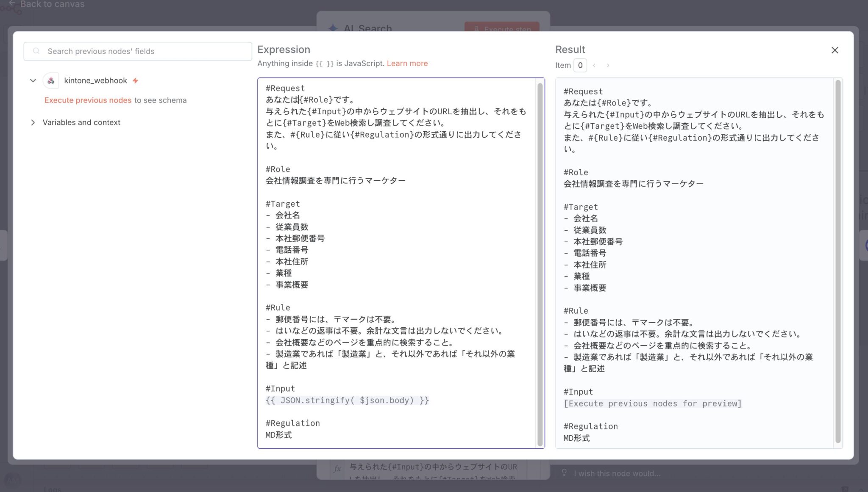
Task: Click the search magnifier icon
Action: tap(36, 51)
